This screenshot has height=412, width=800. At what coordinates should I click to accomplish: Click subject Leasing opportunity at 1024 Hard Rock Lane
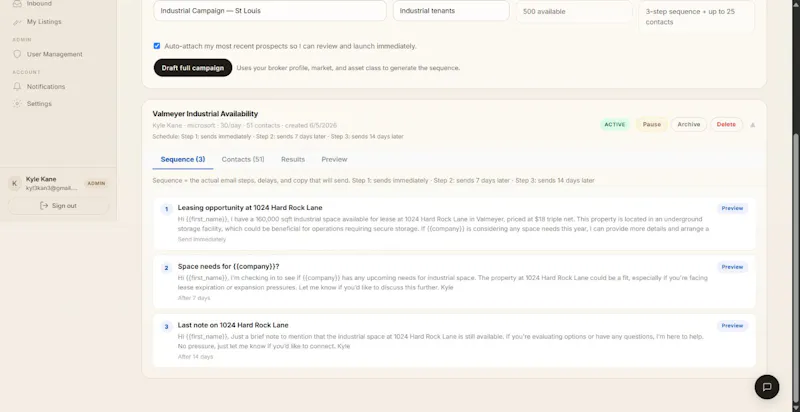(250, 208)
